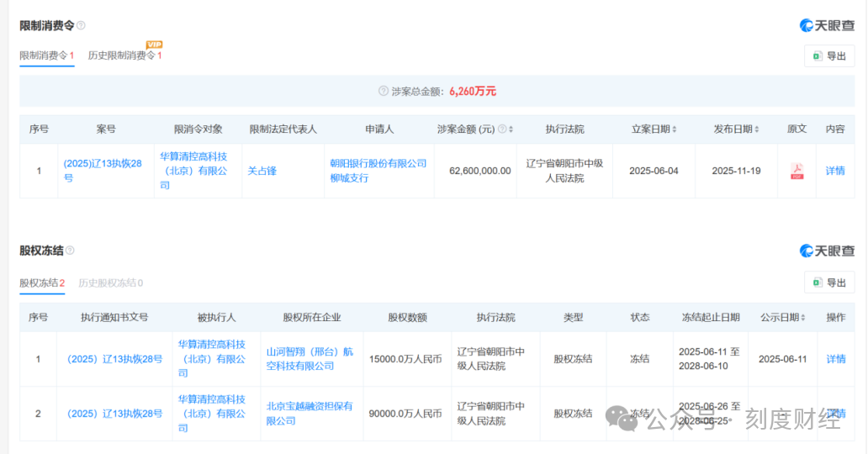868x454 pixels.
Task: Click freeze period 2025-06-11 至 2028-06-10
Action: pos(710,359)
